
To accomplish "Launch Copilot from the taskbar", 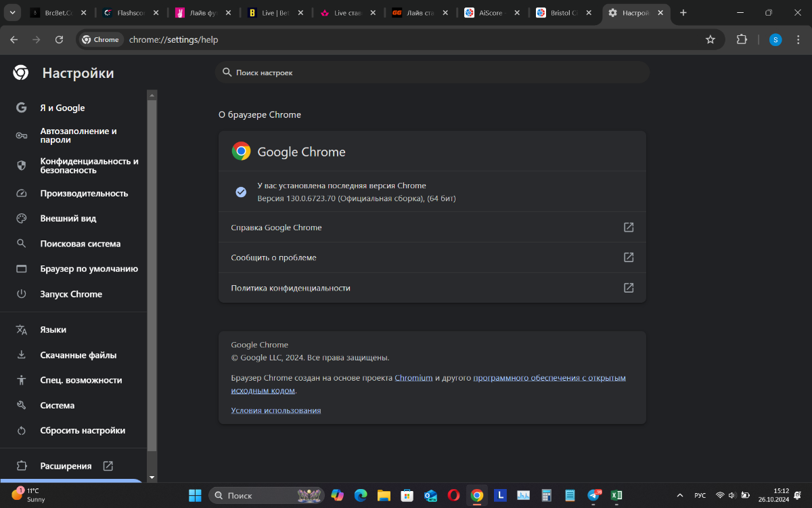I will 337,495.
